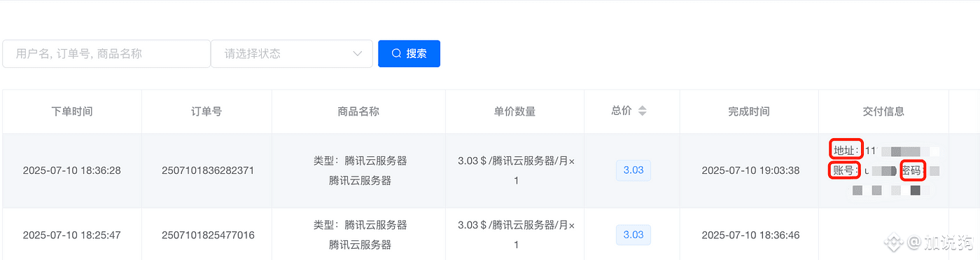Screen dimensions: 980x260
Task: Click order number 2507101836282371
Action: click(x=208, y=170)
